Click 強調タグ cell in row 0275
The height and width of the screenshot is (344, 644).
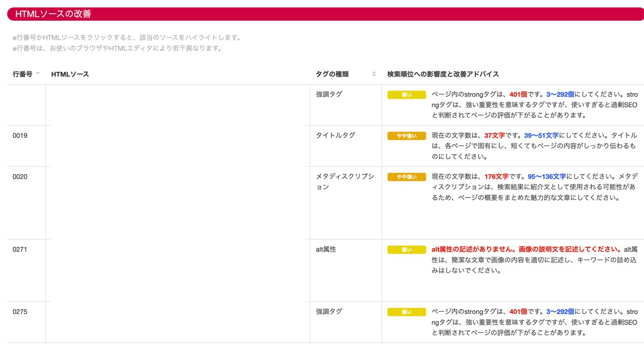[329, 312]
